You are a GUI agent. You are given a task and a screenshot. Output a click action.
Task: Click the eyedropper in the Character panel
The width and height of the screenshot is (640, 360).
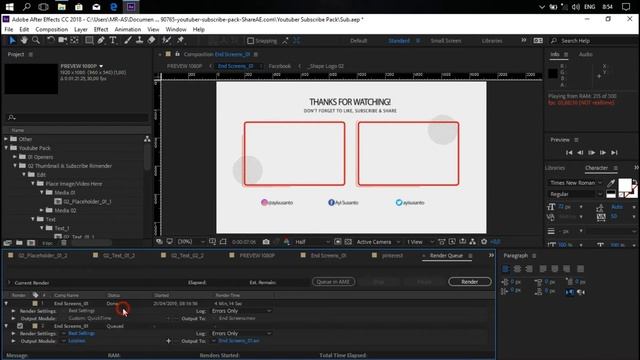[x=611, y=183]
